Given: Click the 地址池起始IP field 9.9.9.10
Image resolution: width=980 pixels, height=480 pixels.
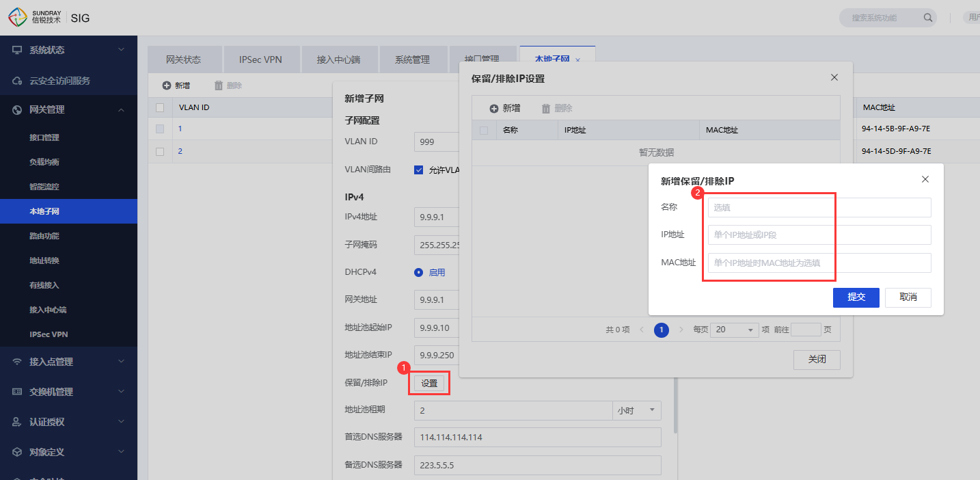Looking at the screenshot, I should click(x=437, y=328).
